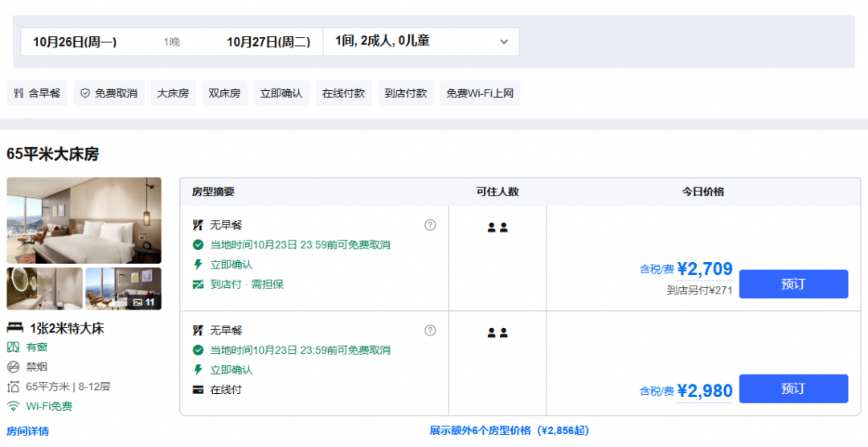Screen dimensions: 868x447
Task: Click the bed icon beside 1张2米特大床
Action: click(15, 328)
